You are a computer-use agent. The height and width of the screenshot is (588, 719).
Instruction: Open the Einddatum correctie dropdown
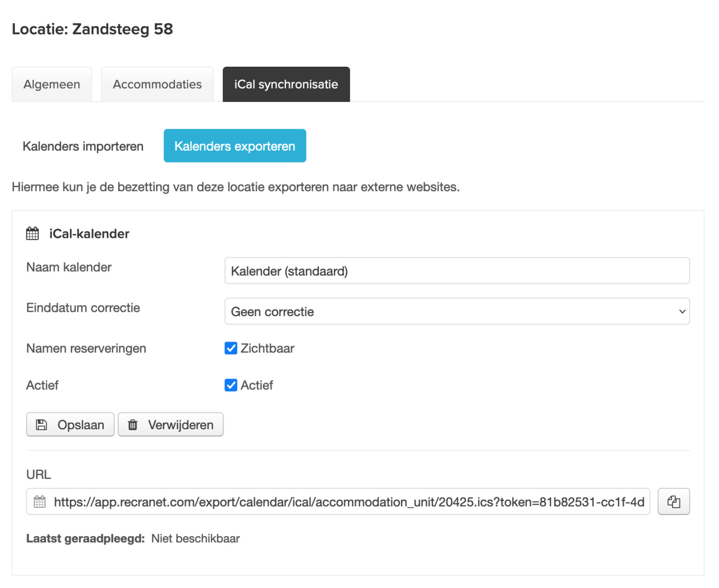coord(457,311)
